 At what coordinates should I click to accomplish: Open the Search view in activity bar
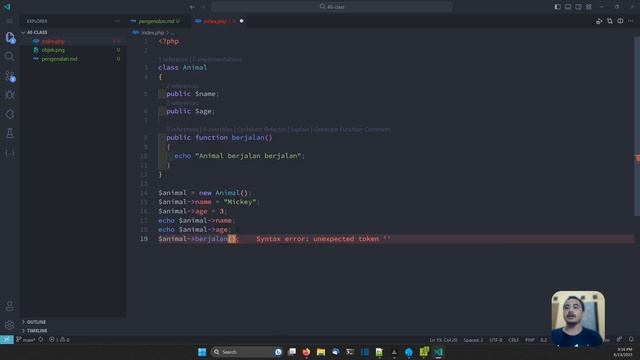(x=9, y=56)
